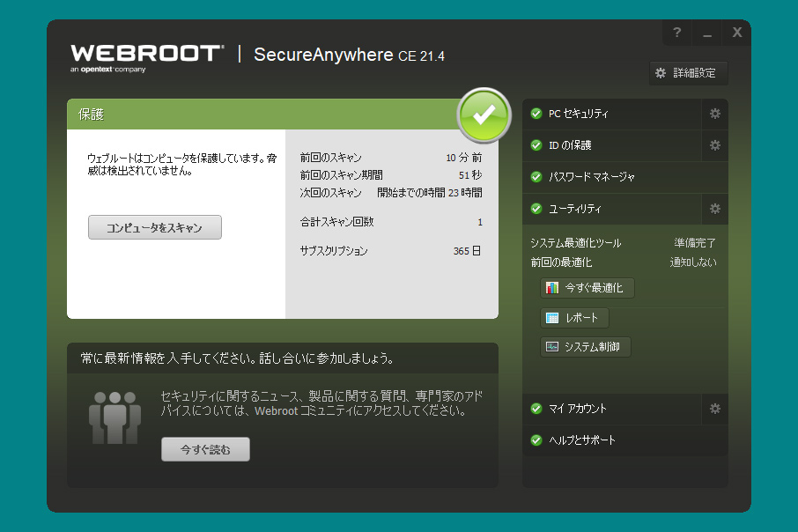Click the green check beside PC セキュリティ

[x=536, y=114]
